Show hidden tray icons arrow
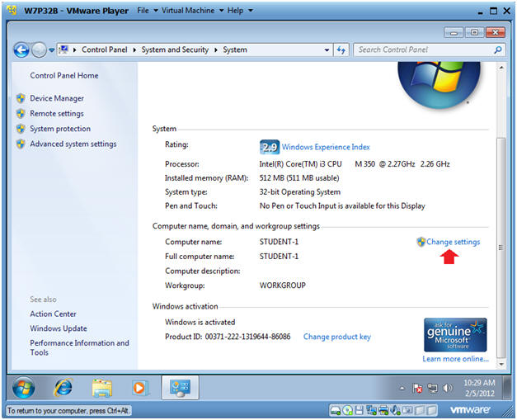This screenshot has height=420, width=517. [402, 389]
